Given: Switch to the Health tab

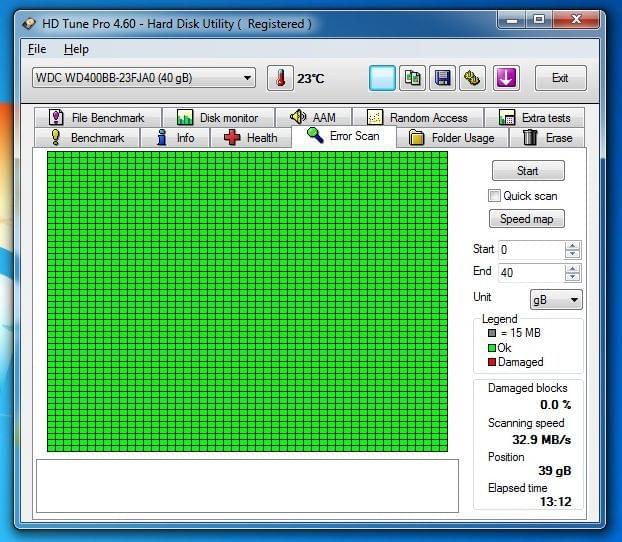Looking at the screenshot, I should coord(251,138).
